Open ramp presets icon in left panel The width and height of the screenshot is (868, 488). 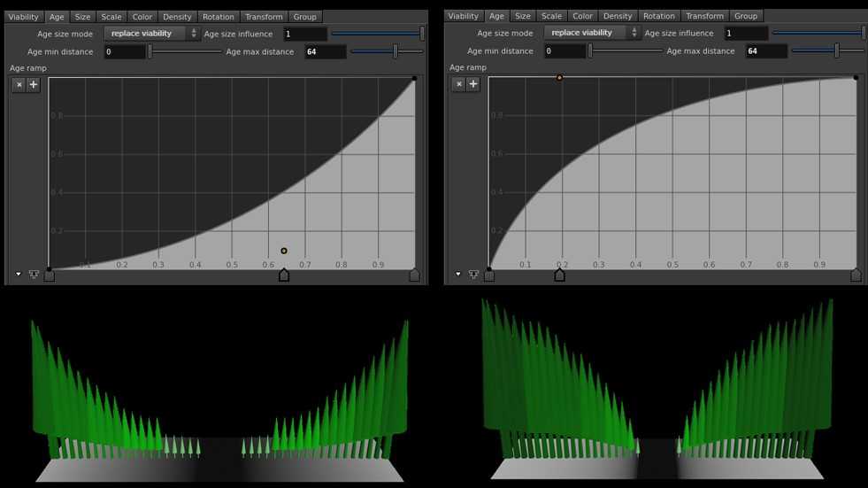coord(34,275)
